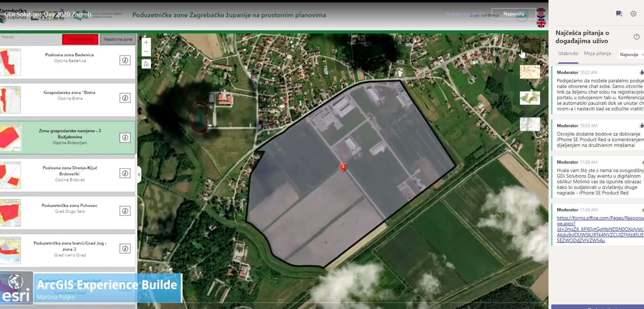Collapse the zone list side panel arrow

pyautogui.click(x=139, y=174)
